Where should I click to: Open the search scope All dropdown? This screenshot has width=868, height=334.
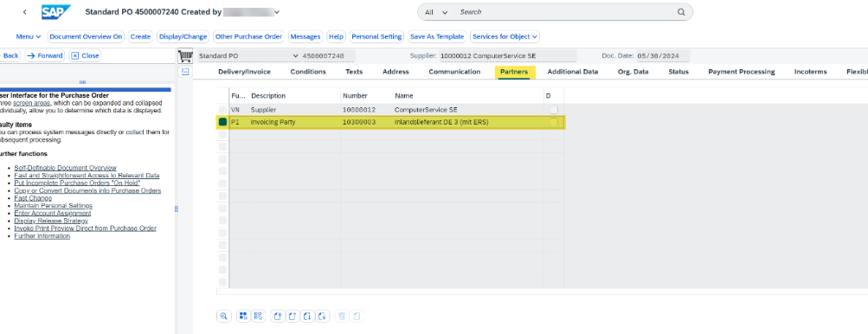point(436,11)
